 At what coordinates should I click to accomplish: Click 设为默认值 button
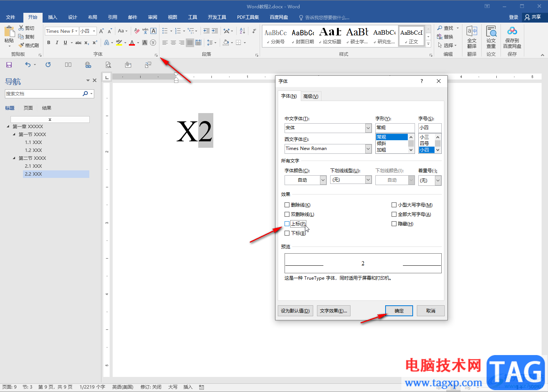295,311
